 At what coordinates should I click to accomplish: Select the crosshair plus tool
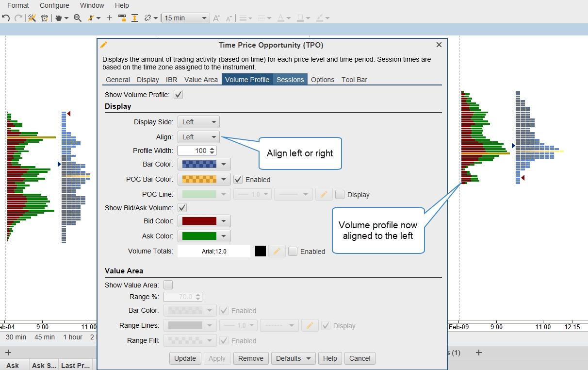[x=109, y=18]
